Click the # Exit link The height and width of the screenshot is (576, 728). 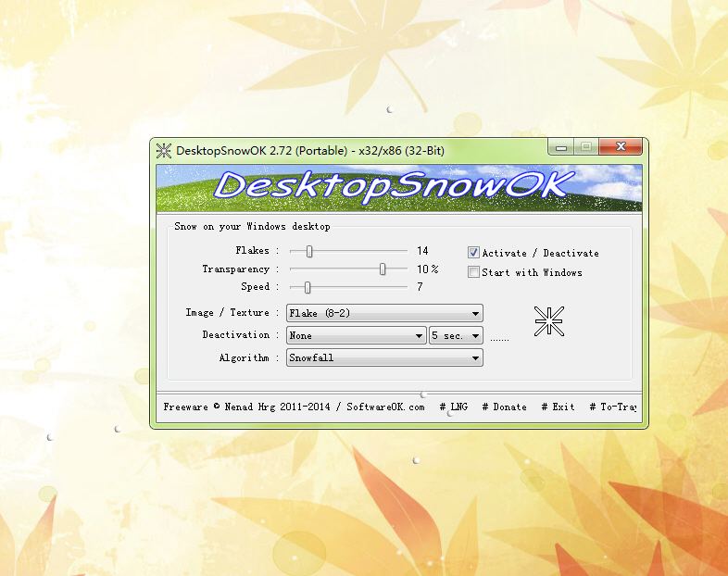pos(559,407)
